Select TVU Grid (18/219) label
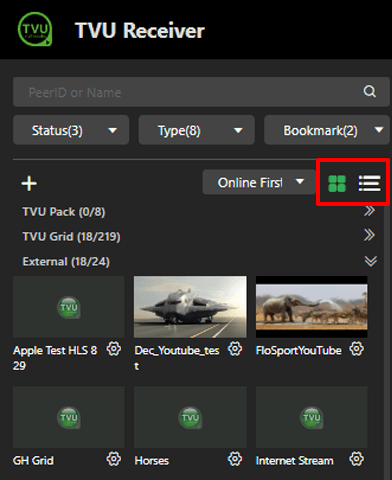The width and height of the screenshot is (392, 480). click(x=71, y=237)
